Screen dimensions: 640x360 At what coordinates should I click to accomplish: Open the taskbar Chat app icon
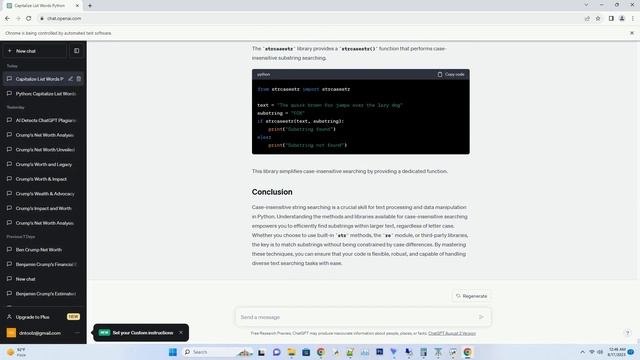pos(276,352)
